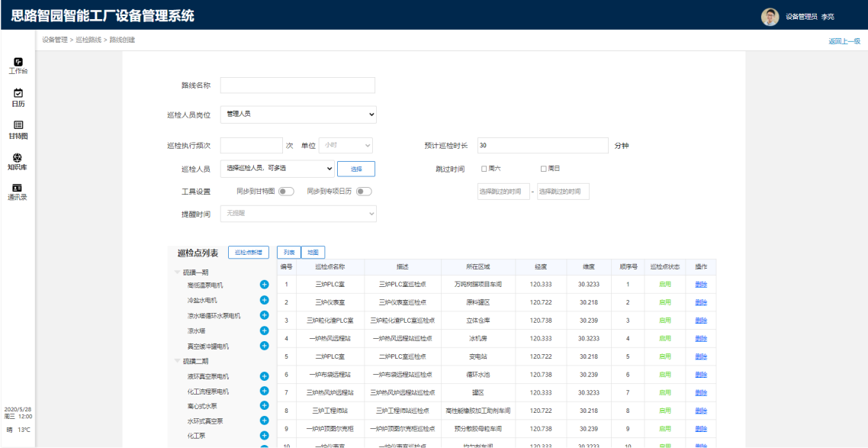This screenshot has height=448, width=868.
Task: Switch to the 列表 tab
Action: point(288,253)
